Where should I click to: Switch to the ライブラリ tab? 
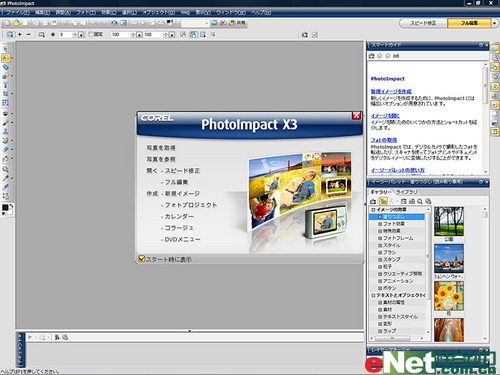click(406, 192)
